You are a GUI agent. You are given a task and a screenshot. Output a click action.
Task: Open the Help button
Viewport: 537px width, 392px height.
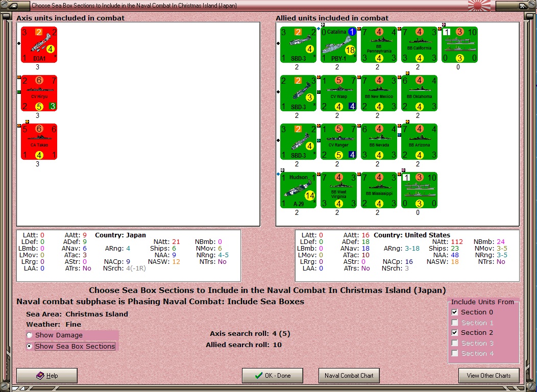coord(47,376)
